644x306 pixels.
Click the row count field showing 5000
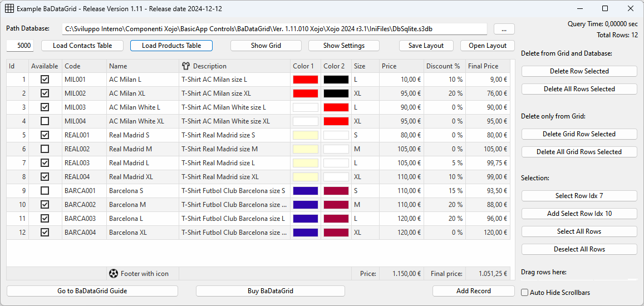tap(20, 46)
